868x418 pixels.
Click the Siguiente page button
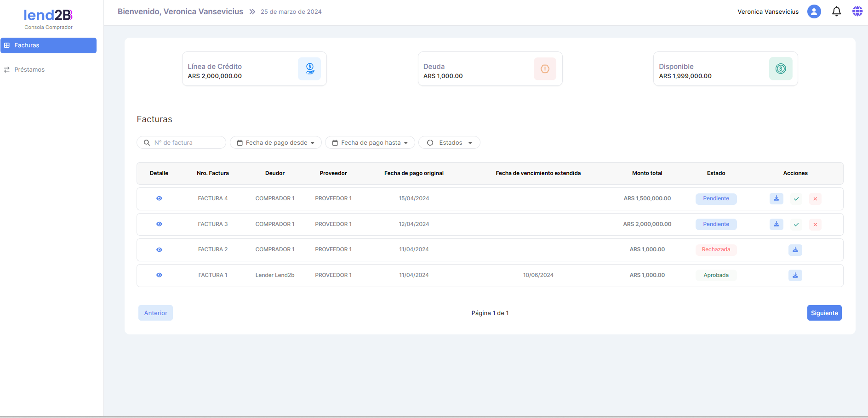pyautogui.click(x=824, y=313)
